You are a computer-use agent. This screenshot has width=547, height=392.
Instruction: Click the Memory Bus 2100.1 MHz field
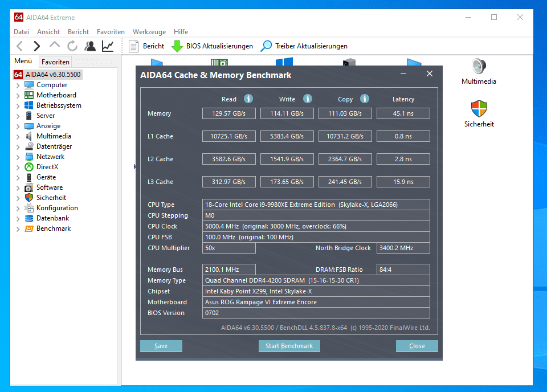(x=229, y=269)
